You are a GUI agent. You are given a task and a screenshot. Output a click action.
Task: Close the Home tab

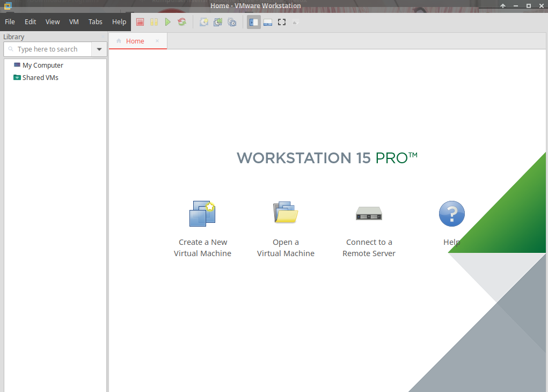coord(157,41)
